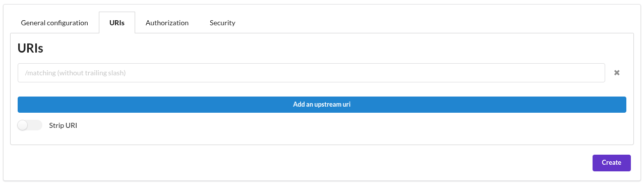The width and height of the screenshot is (644, 185).
Task: Toggle the Strip URI switch
Action: tap(30, 125)
